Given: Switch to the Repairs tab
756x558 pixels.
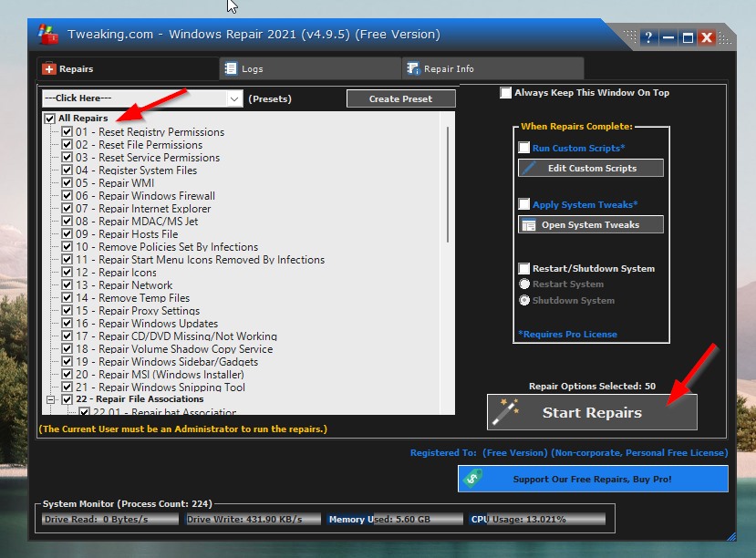Looking at the screenshot, I should tap(128, 69).
